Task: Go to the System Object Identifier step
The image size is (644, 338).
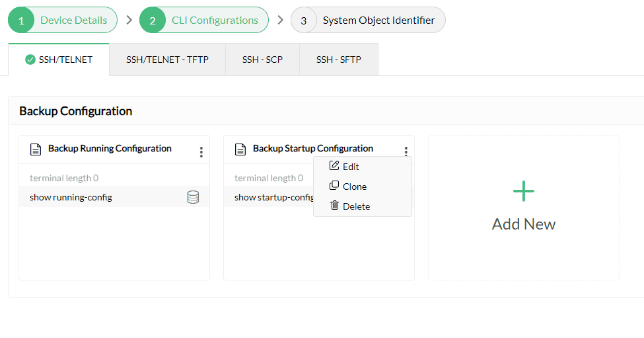Action: point(368,20)
